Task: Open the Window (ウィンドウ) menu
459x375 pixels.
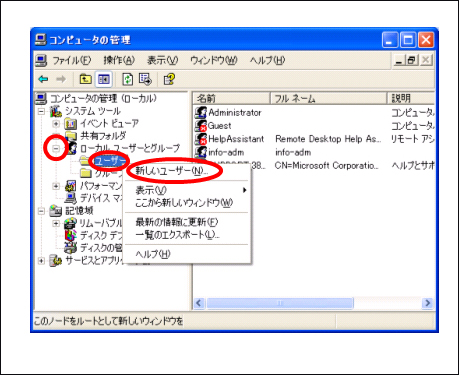Action: (x=214, y=60)
